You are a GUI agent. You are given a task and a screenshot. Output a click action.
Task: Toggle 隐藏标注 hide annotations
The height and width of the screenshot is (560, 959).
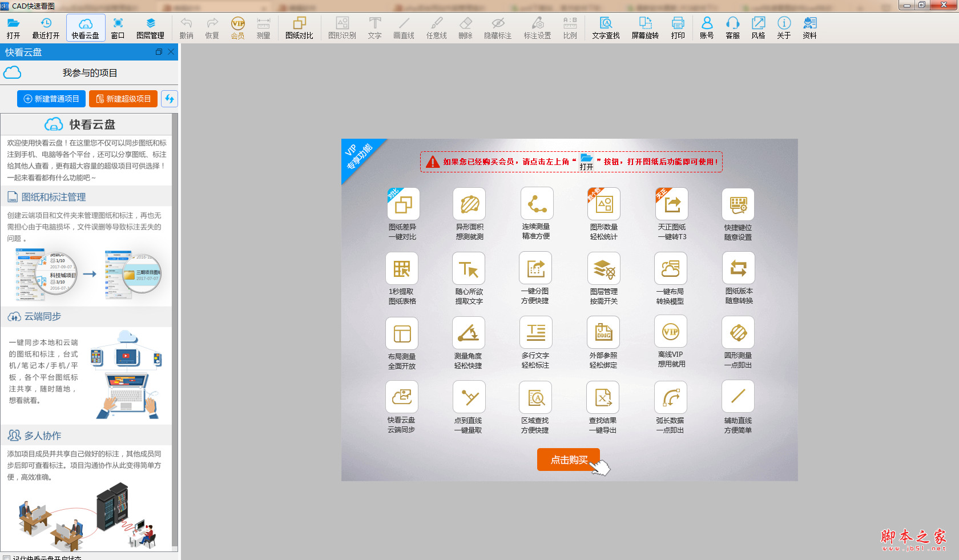click(498, 27)
